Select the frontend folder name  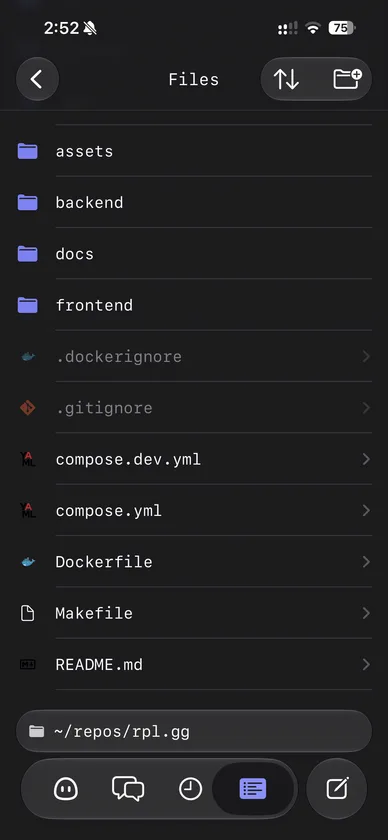pos(94,305)
